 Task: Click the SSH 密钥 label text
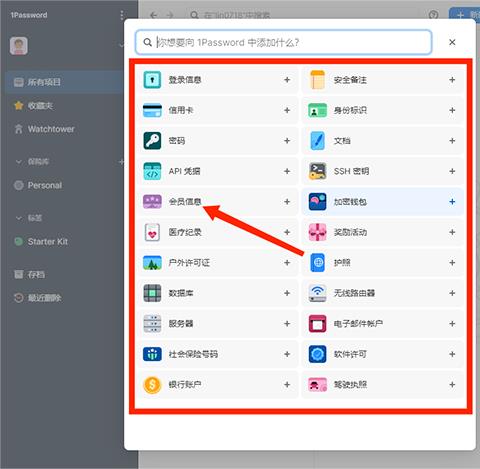coord(351,171)
